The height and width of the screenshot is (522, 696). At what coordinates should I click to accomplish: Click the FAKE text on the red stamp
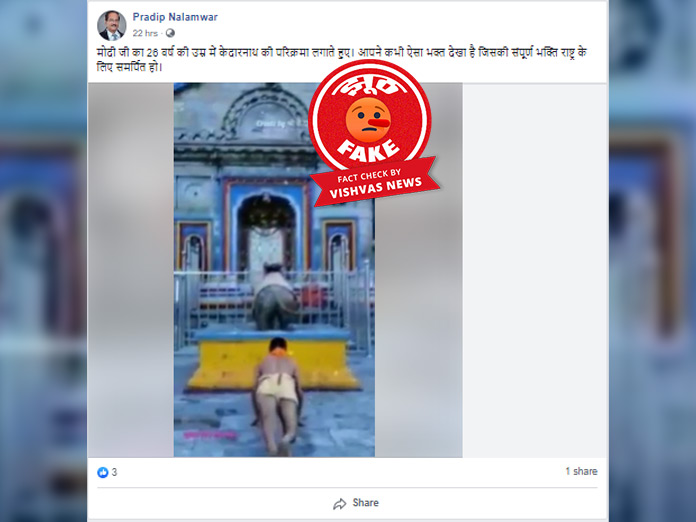pos(368,151)
